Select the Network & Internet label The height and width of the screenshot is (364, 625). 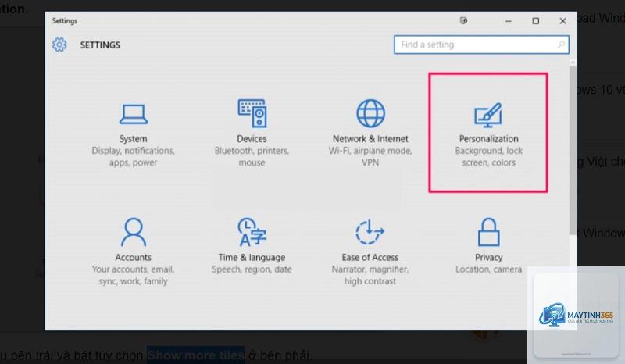click(x=370, y=139)
